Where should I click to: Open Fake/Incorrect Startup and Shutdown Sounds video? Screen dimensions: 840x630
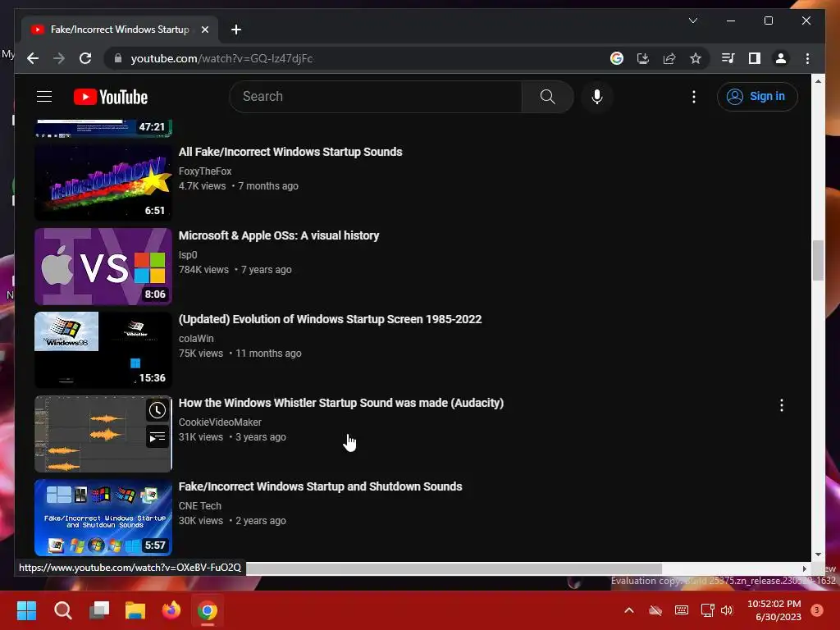[321, 486]
